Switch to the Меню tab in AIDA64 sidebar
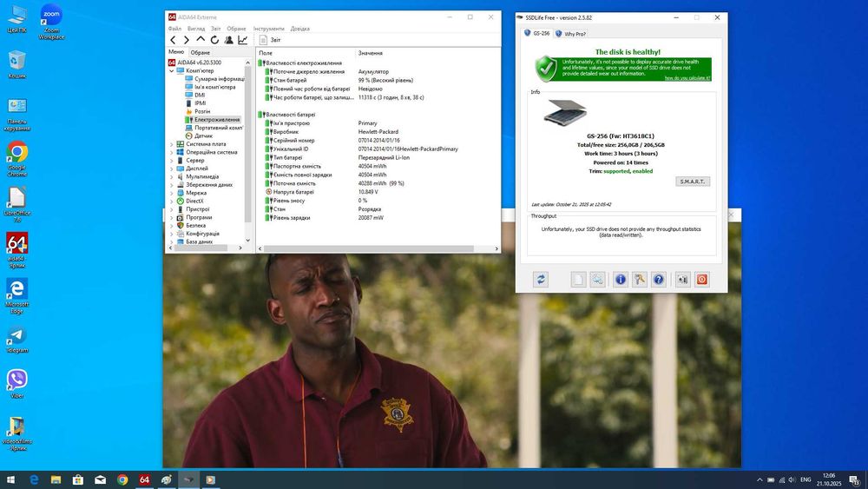 [x=176, y=52]
